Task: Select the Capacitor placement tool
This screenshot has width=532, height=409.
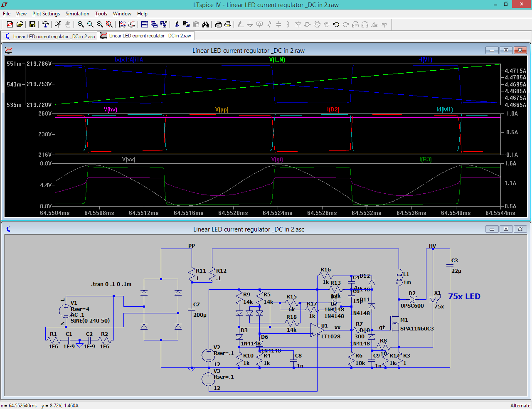Action: click(x=279, y=25)
